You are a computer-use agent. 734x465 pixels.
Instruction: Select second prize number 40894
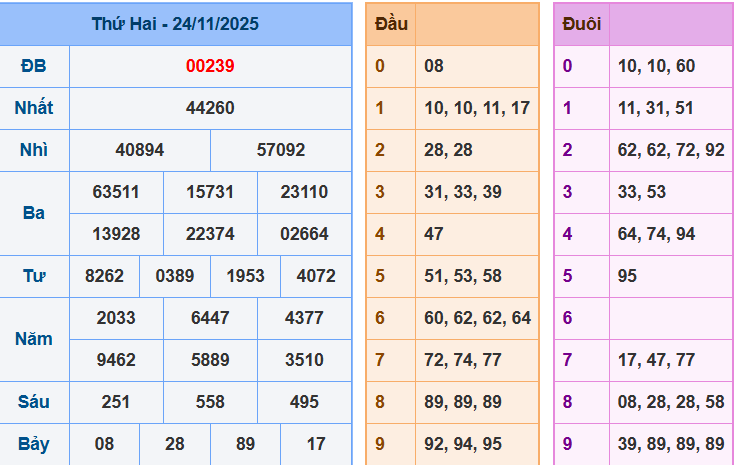140,150
